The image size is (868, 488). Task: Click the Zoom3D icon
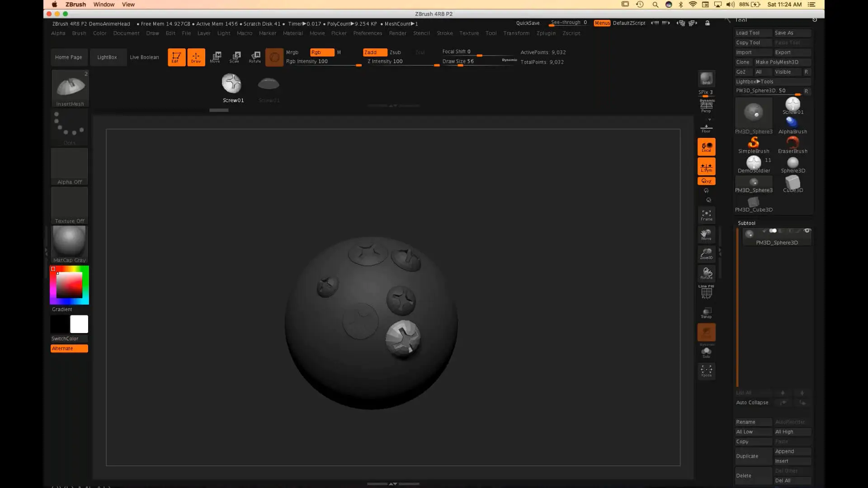pyautogui.click(x=706, y=254)
